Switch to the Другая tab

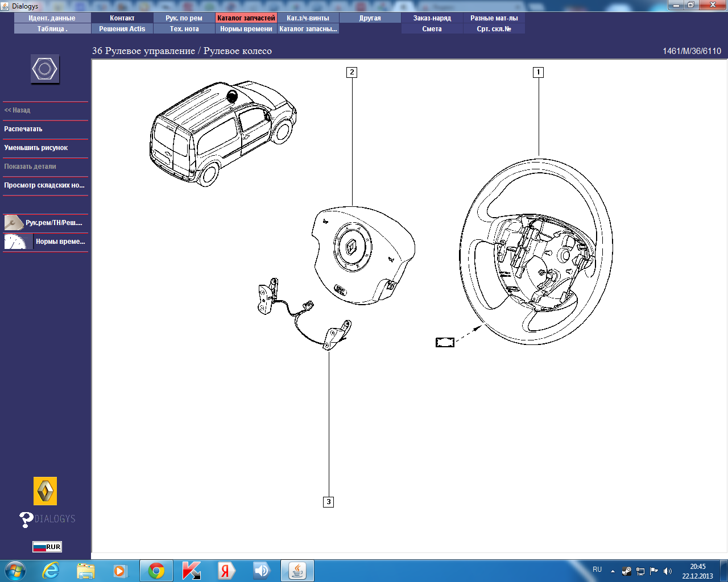pyautogui.click(x=370, y=18)
